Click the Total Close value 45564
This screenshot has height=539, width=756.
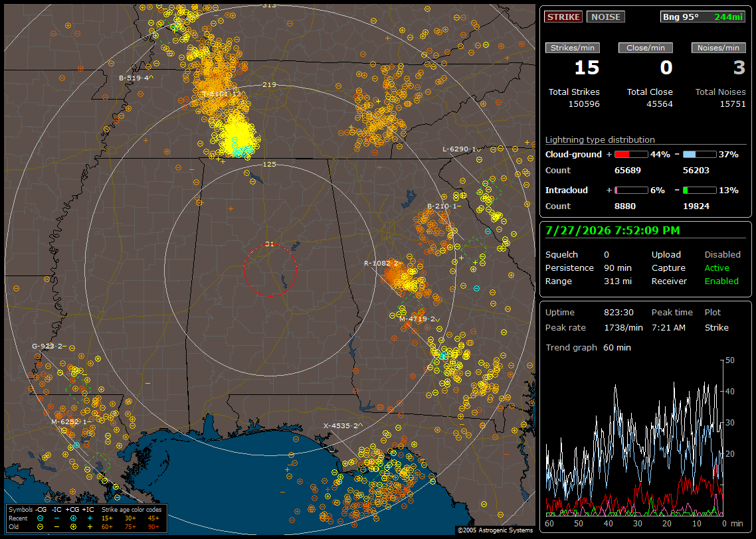tap(660, 104)
